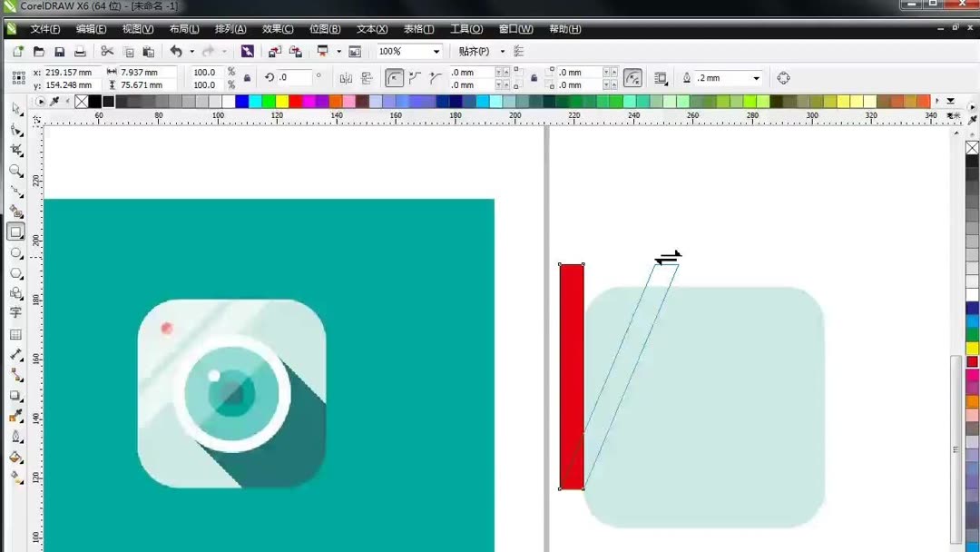The height and width of the screenshot is (552, 980).
Task: Select the Text tool
Action: tap(16, 312)
